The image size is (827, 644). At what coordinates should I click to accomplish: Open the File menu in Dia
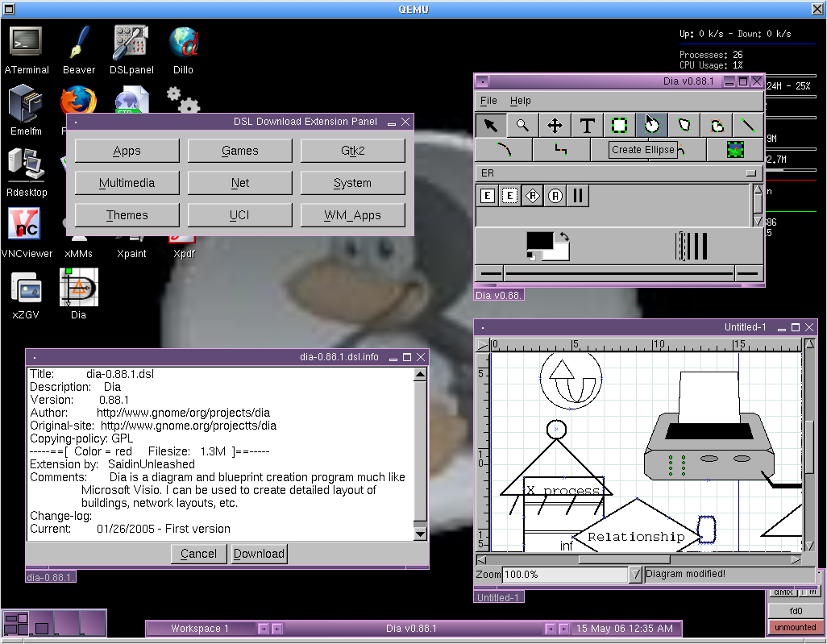pos(488,101)
